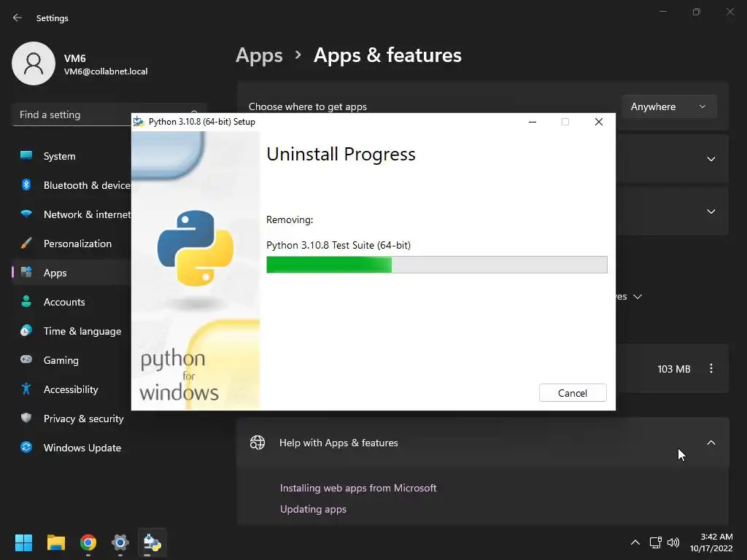Viewport: 747px width, 560px height.
Task: Click the Privacy & security shield icon
Action: pos(26,418)
